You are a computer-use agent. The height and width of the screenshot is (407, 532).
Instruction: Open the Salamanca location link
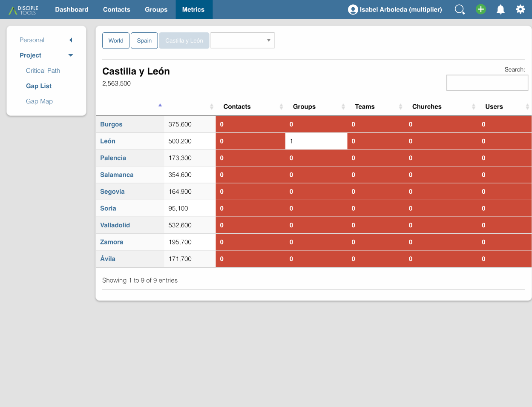[117, 175]
